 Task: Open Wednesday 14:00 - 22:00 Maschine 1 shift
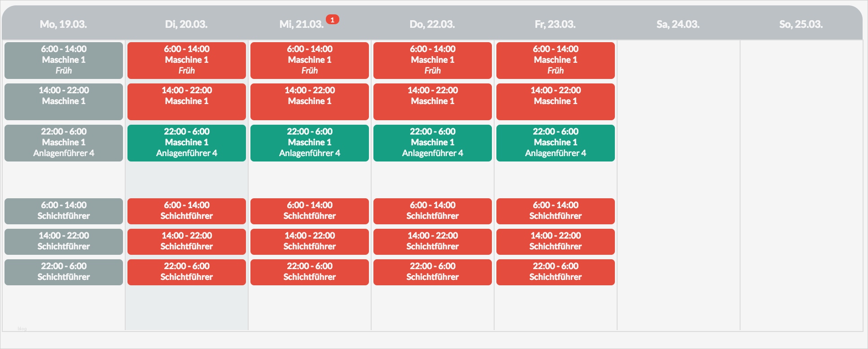[x=310, y=102]
